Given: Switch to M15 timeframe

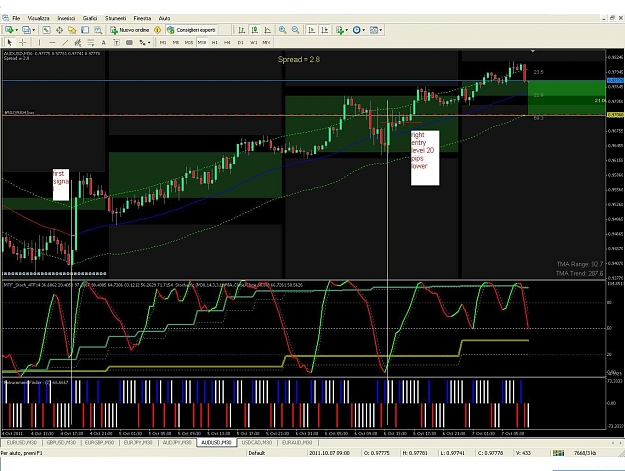Looking at the screenshot, I should pos(189,42).
